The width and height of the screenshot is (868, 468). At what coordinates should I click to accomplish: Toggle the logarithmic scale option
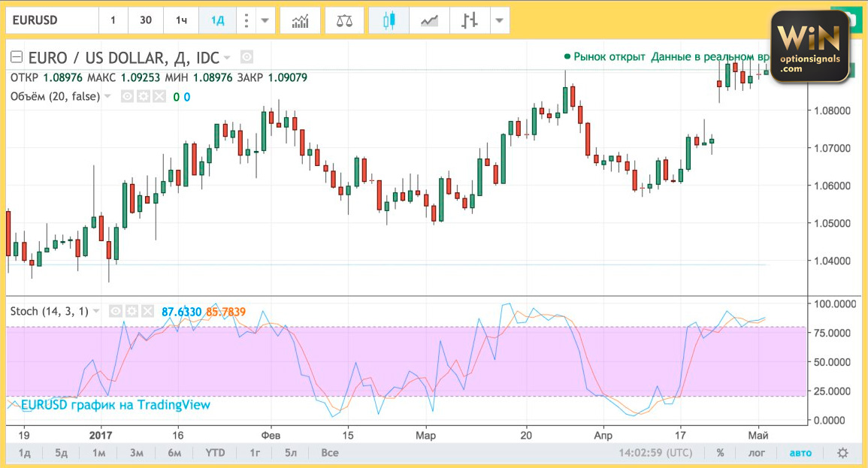click(757, 453)
